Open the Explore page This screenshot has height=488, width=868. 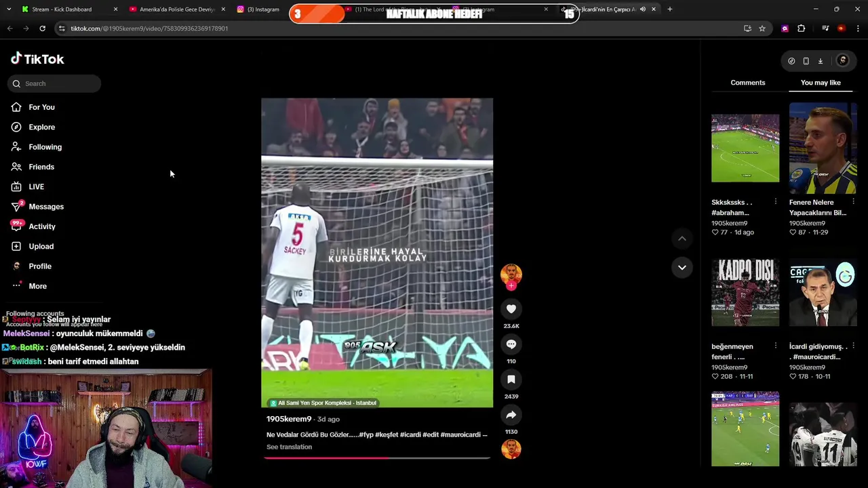pyautogui.click(x=42, y=127)
